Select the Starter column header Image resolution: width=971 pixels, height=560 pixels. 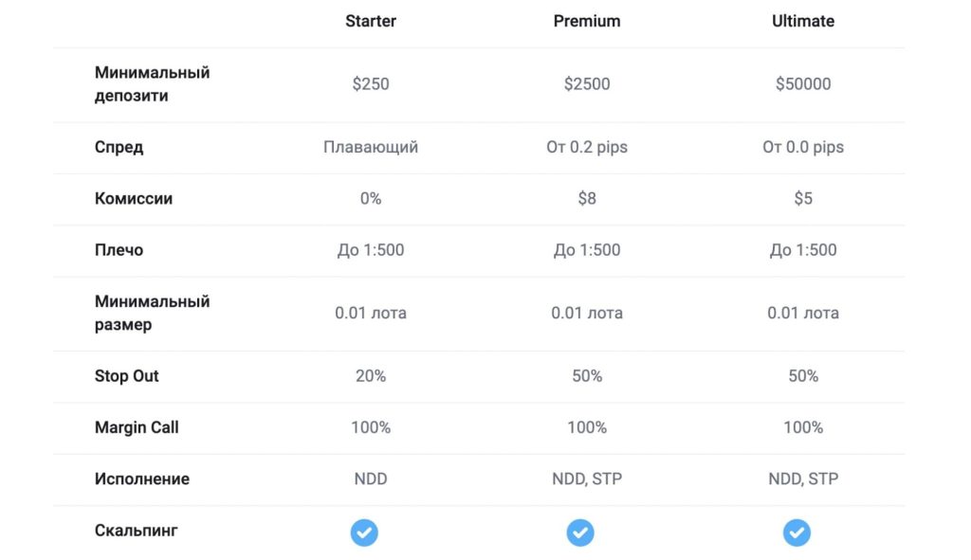point(371,21)
